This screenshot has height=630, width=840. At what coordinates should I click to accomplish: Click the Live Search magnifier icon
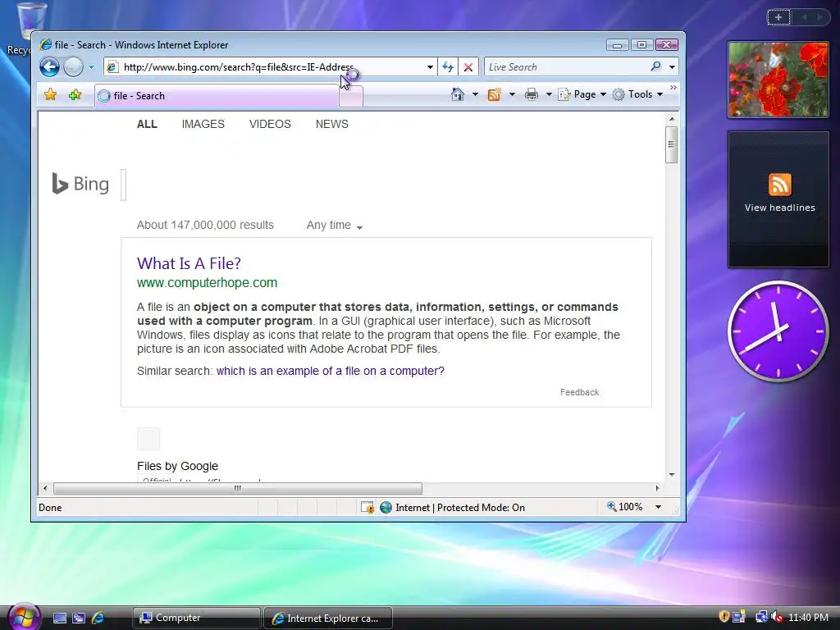pyautogui.click(x=655, y=66)
